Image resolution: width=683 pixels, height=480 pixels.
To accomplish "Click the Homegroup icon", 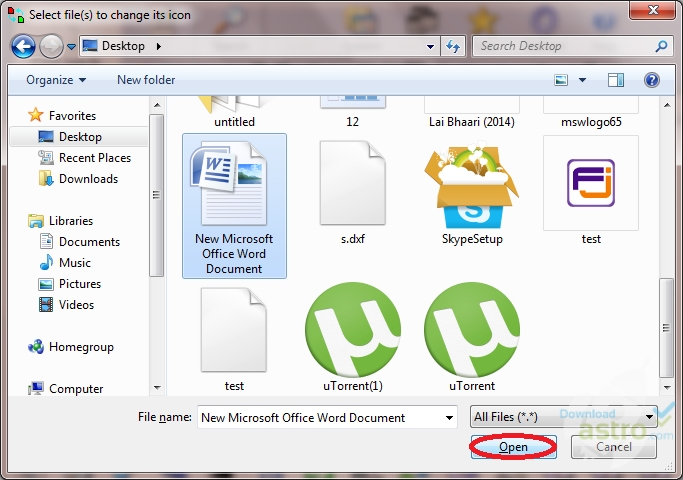I will (x=36, y=347).
